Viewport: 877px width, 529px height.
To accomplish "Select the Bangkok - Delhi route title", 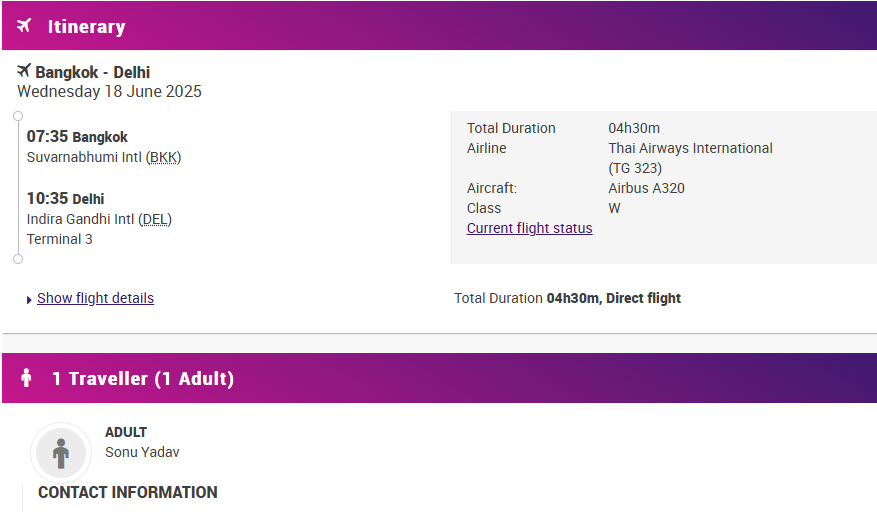I will (93, 72).
